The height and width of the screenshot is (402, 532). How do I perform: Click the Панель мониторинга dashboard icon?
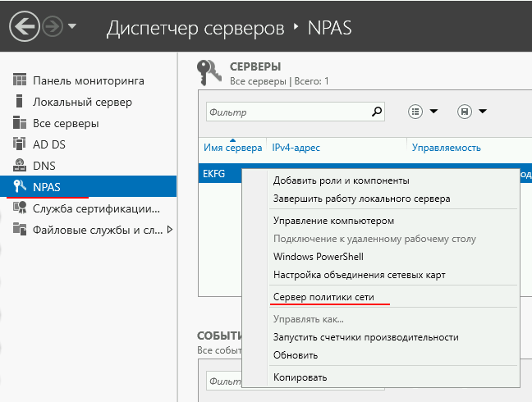click(21, 80)
